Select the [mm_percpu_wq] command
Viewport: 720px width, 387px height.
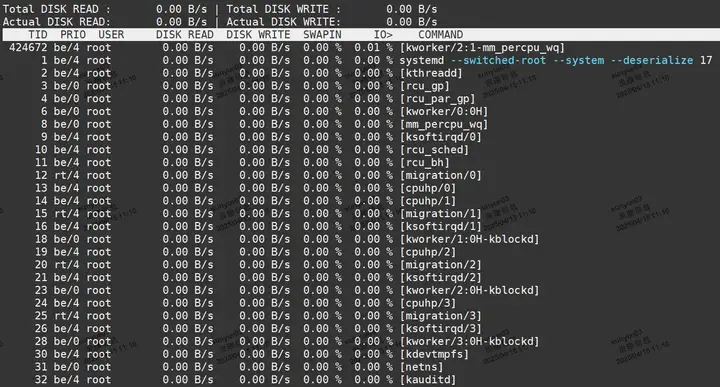444,124
